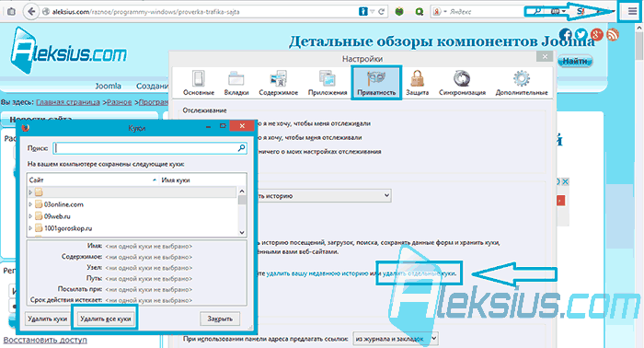Open the Firefox hamburger menu
The width and height of the screenshot is (644, 348).
coord(632,11)
